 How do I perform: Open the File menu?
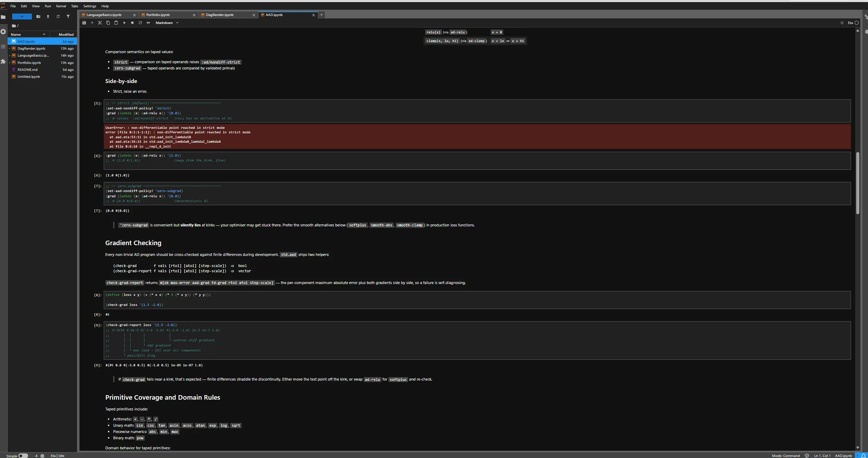13,6
